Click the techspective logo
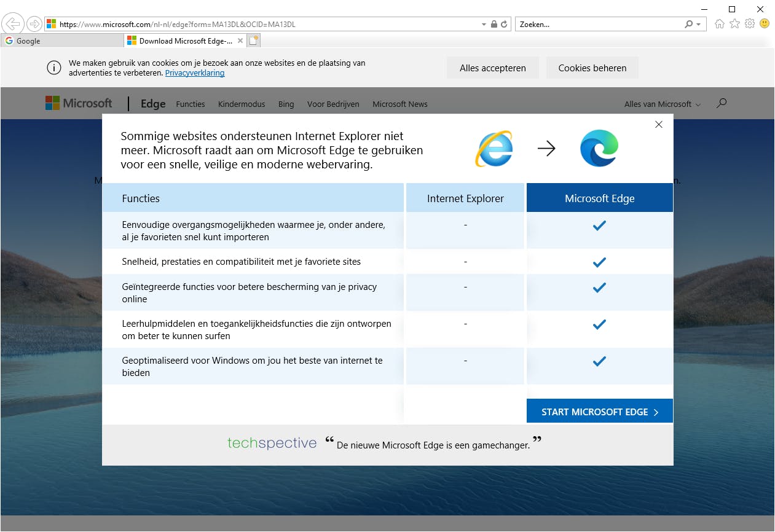This screenshot has height=532, width=775. tap(272, 443)
